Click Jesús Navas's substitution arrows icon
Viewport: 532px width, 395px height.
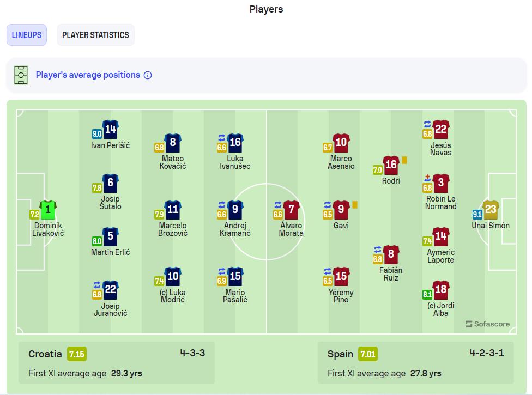pyautogui.click(x=427, y=124)
